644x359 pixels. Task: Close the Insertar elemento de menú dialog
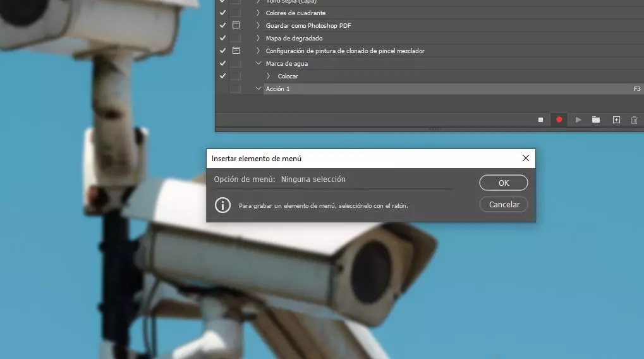click(x=525, y=158)
